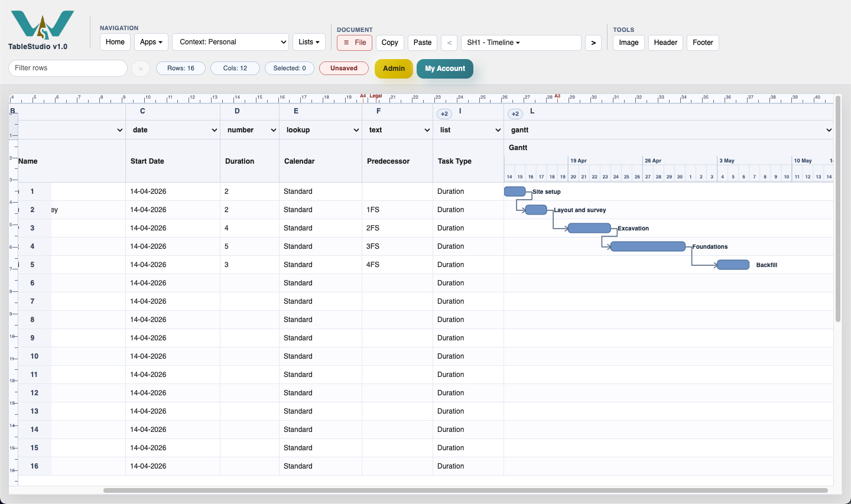Select the Foundations Gantt bar
The image size is (851, 504).
tap(648, 246)
